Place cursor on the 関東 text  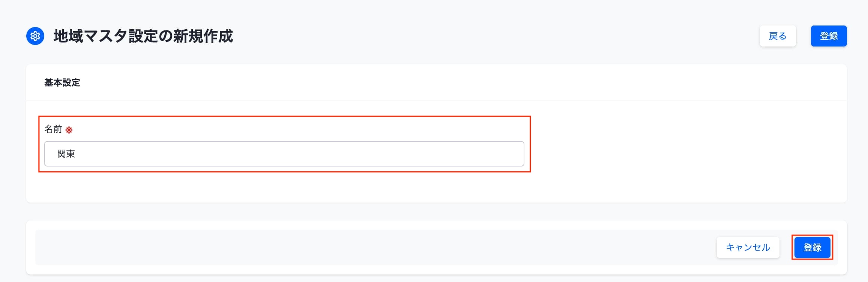[66, 154]
